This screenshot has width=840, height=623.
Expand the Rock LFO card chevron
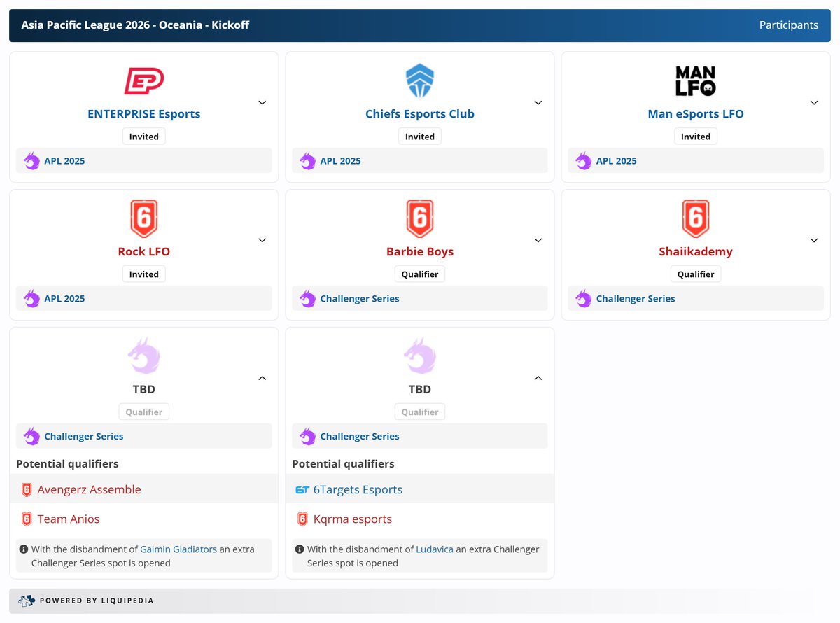click(x=262, y=240)
